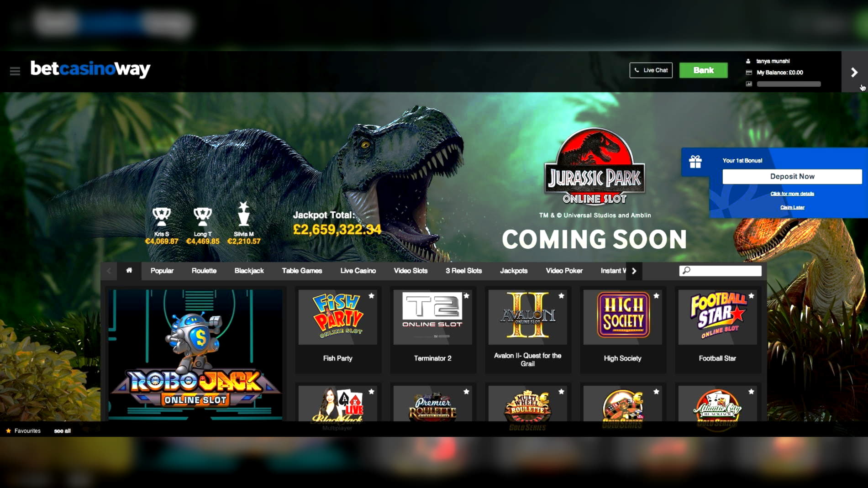Click the Jackpot Total amount
Image resolution: width=868 pixels, height=488 pixels.
tap(337, 229)
